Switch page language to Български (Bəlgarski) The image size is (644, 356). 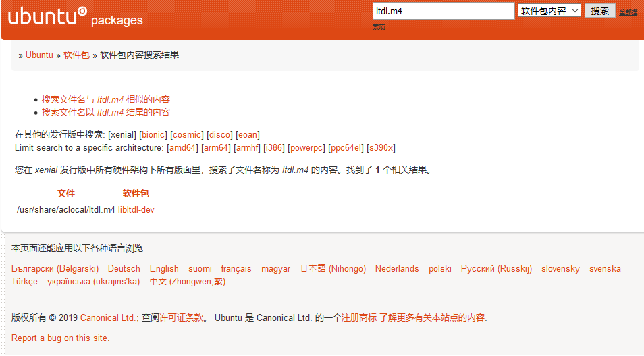(x=55, y=268)
